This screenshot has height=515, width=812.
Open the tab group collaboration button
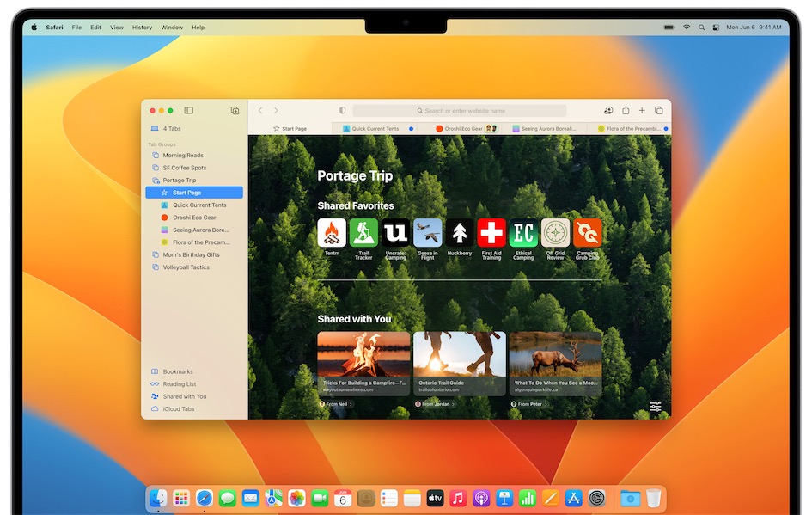tap(608, 110)
